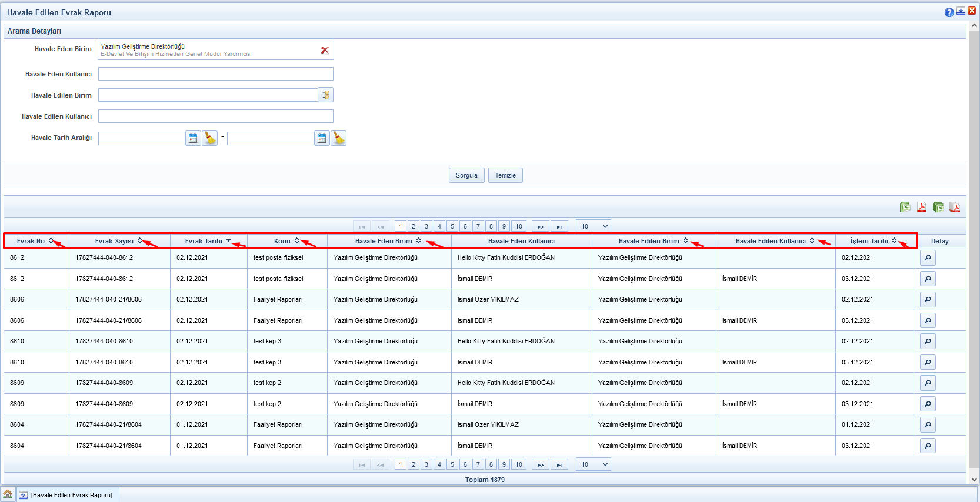Go to page 5 in the top paginator
980x502 pixels.
coord(452,226)
